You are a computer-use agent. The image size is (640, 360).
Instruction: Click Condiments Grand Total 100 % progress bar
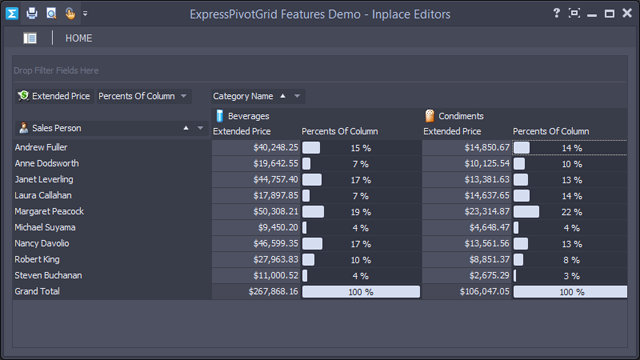pyautogui.click(x=570, y=292)
